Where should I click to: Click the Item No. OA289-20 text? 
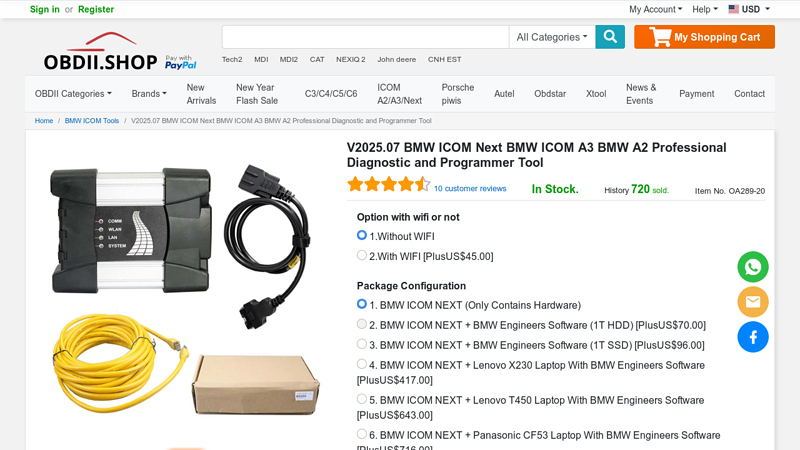click(730, 191)
